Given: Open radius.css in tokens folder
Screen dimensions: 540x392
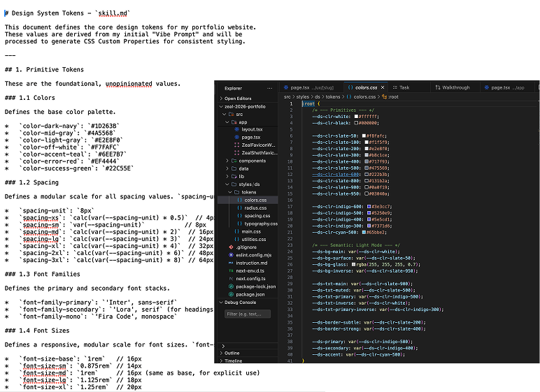Looking at the screenshot, I should coord(255,208).
